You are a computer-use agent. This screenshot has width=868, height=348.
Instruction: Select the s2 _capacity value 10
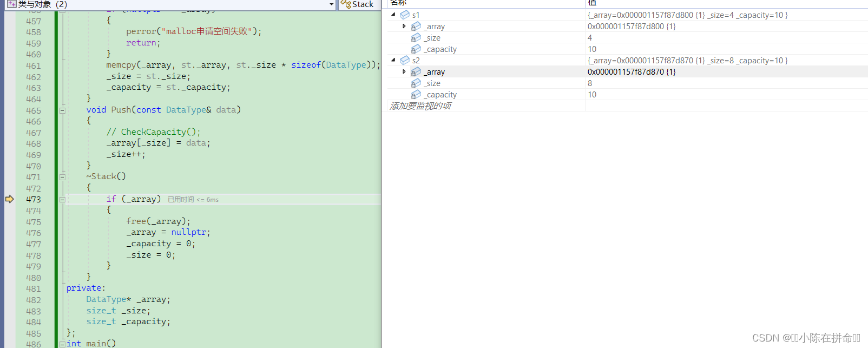coord(592,95)
